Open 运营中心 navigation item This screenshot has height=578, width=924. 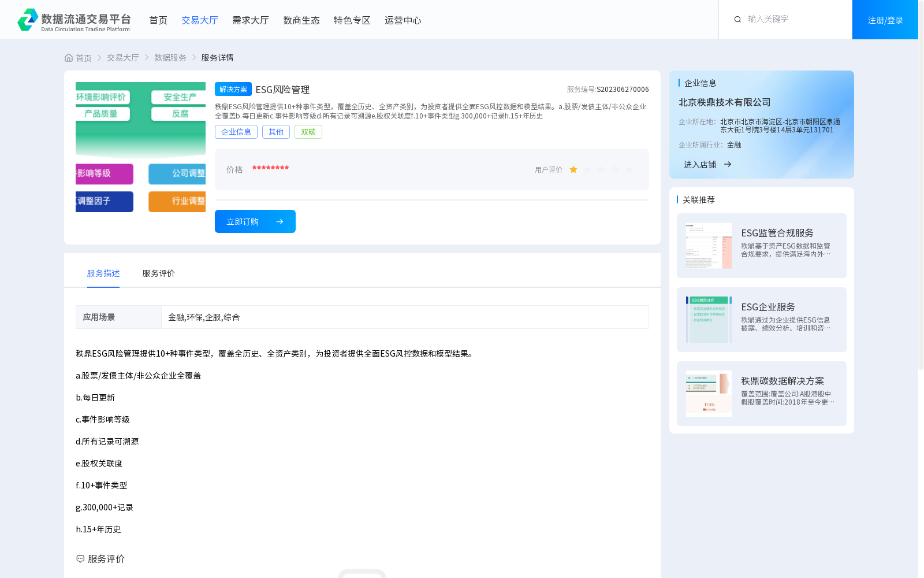[403, 20]
